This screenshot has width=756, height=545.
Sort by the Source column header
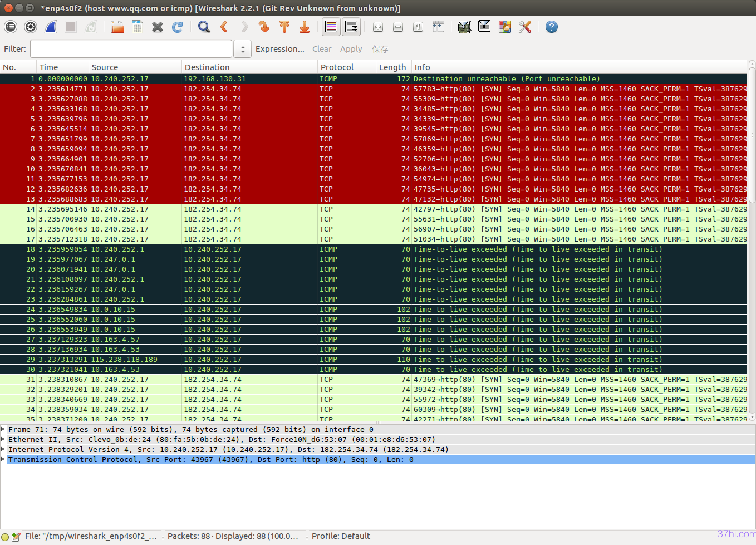(x=135, y=67)
